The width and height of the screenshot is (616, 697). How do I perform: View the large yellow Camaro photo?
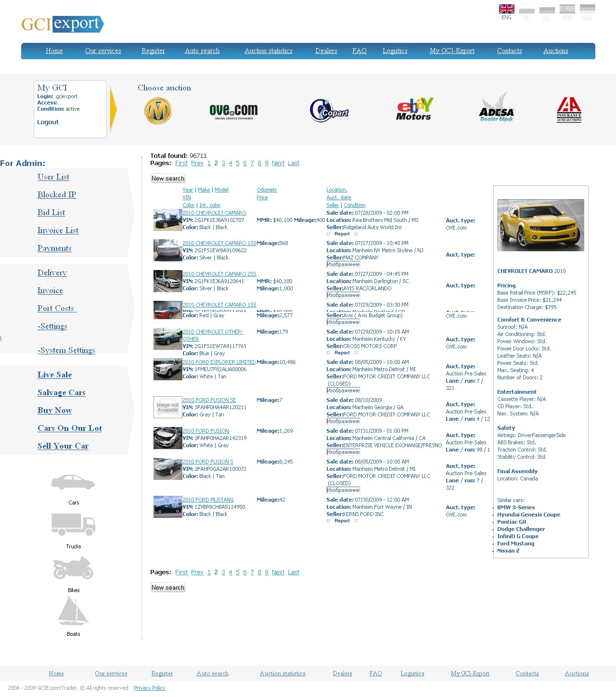point(540,225)
